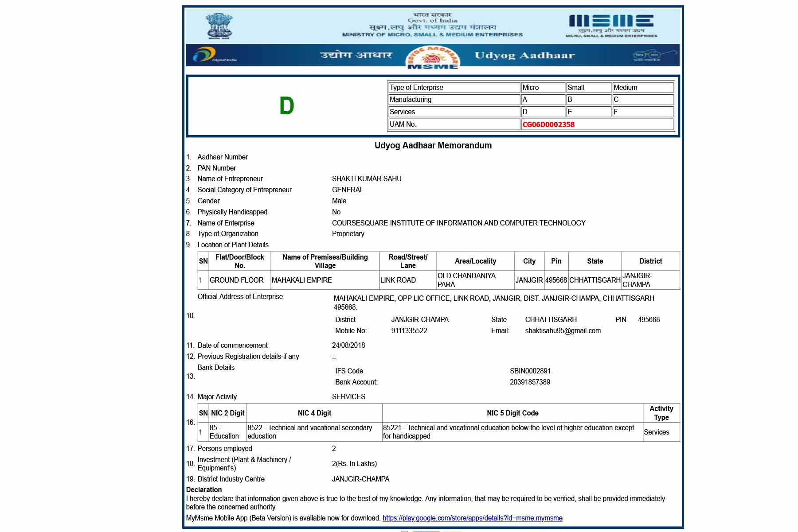This screenshot has width=798, height=532.
Task: Click the Major Activity value SERVICES
Action: click(348, 396)
